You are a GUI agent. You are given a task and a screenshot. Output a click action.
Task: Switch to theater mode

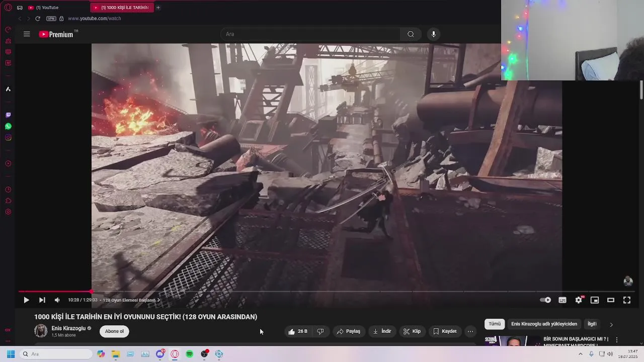[611, 300]
